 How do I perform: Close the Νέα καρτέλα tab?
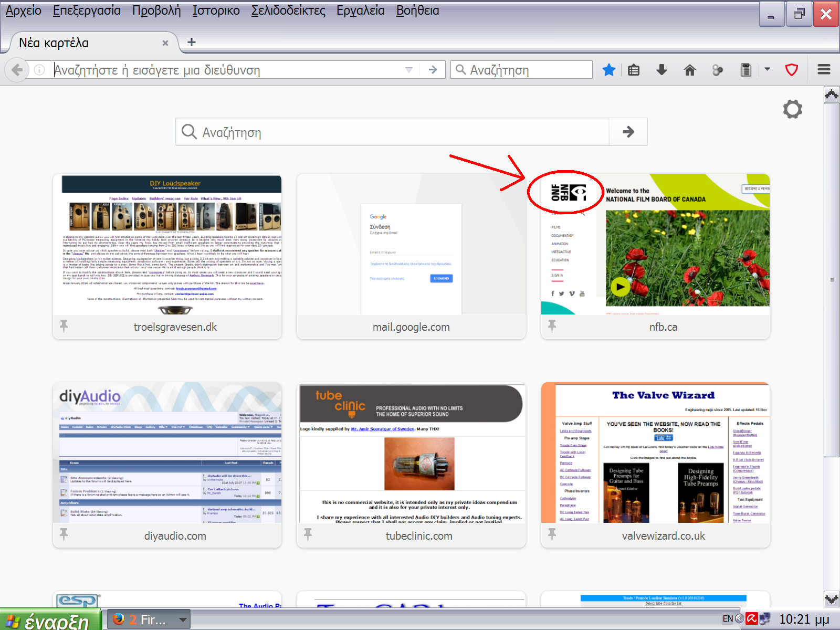(165, 43)
